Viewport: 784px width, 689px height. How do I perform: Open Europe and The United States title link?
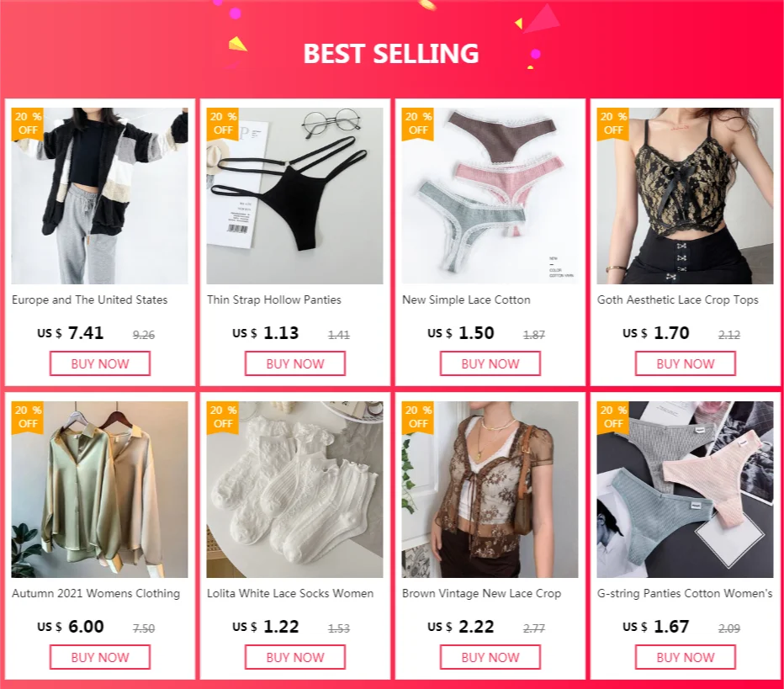click(89, 300)
